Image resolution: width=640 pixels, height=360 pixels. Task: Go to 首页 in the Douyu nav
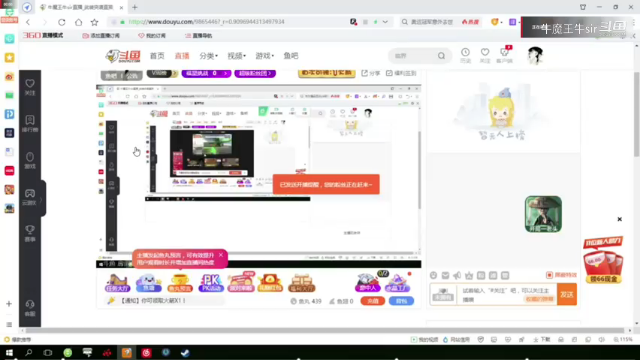tap(157, 56)
